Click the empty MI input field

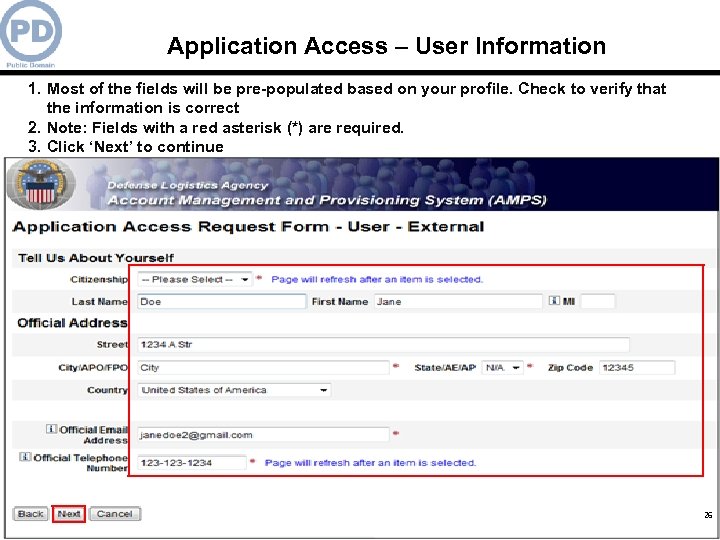pos(597,302)
